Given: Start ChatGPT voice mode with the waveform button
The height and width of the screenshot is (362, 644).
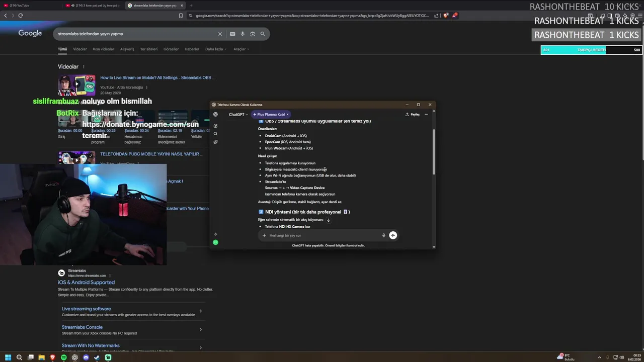Looking at the screenshot, I should point(393,235).
